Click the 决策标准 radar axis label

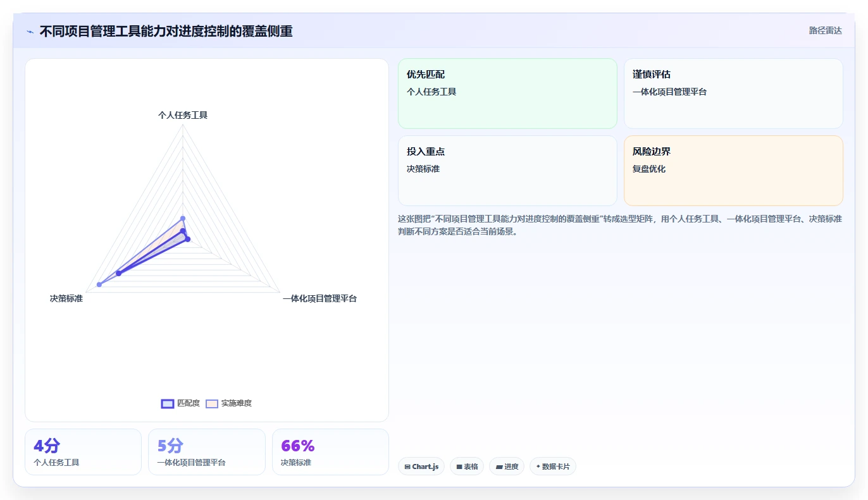pos(66,298)
